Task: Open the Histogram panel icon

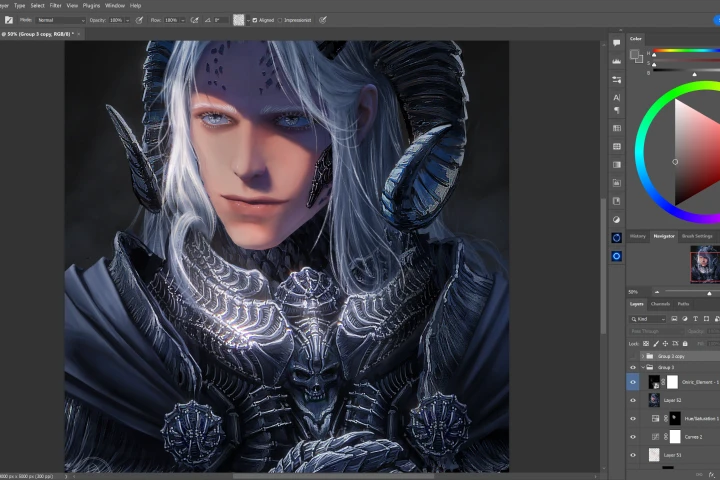Action: click(617, 61)
